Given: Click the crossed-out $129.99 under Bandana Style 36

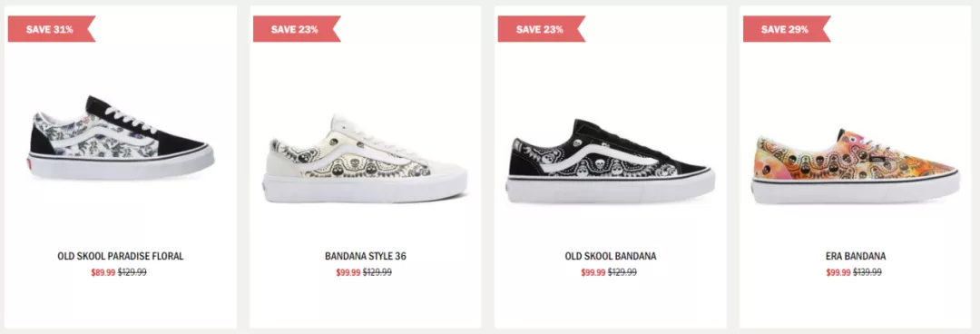Looking at the screenshot, I should pos(377,272).
